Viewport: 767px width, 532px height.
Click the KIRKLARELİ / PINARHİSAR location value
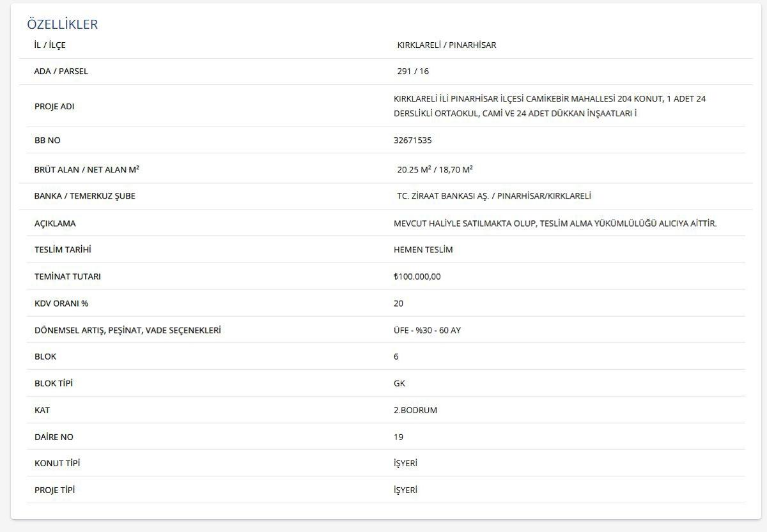tap(446, 45)
